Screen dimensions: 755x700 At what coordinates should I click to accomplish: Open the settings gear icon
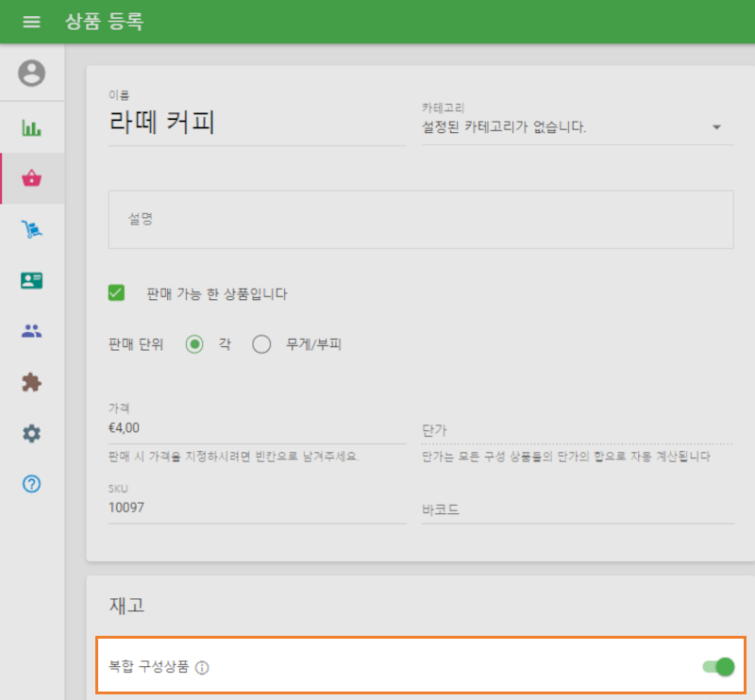click(32, 433)
